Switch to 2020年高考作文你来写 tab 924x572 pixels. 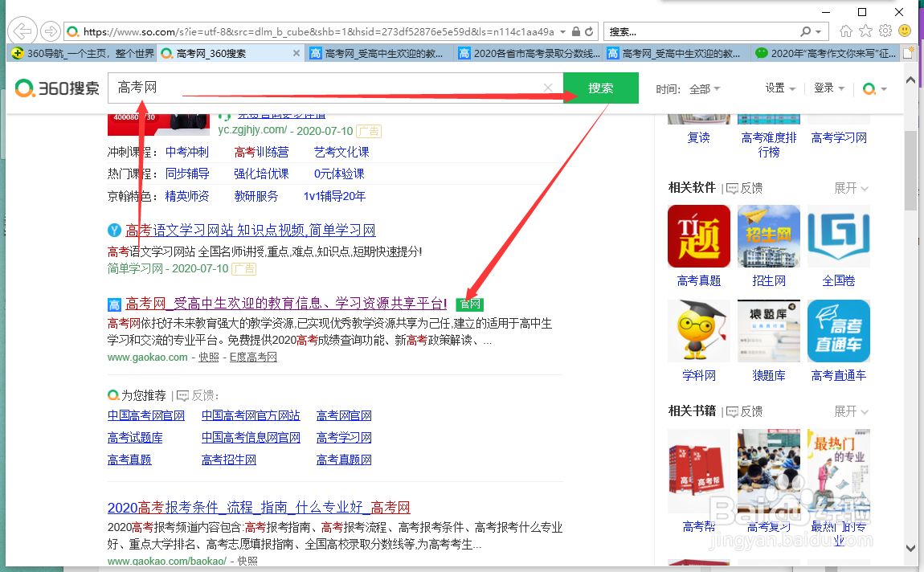[826, 54]
